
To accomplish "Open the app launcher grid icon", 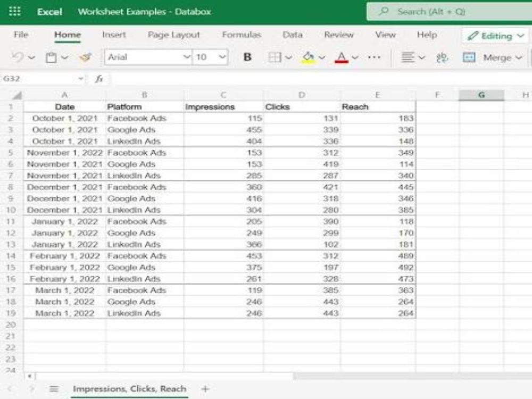I will tap(14, 11).
